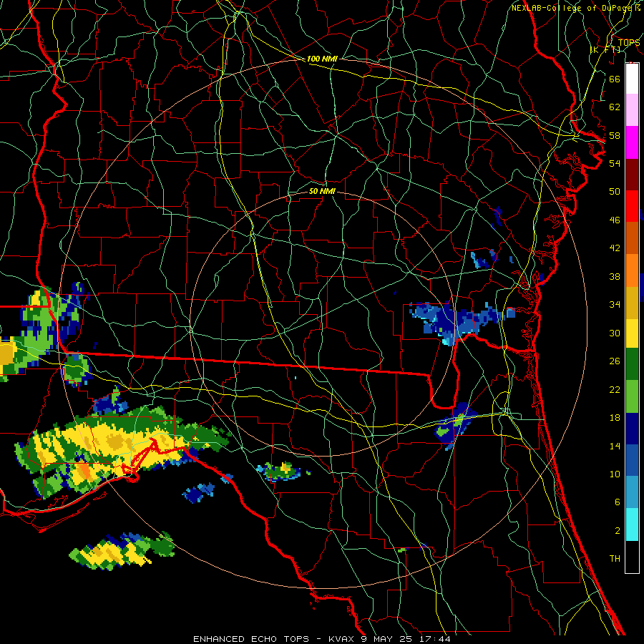Image resolution: width=644 pixels, height=644 pixels.
Task: Click the "58" legend value
Action: click(x=615, y=135)
